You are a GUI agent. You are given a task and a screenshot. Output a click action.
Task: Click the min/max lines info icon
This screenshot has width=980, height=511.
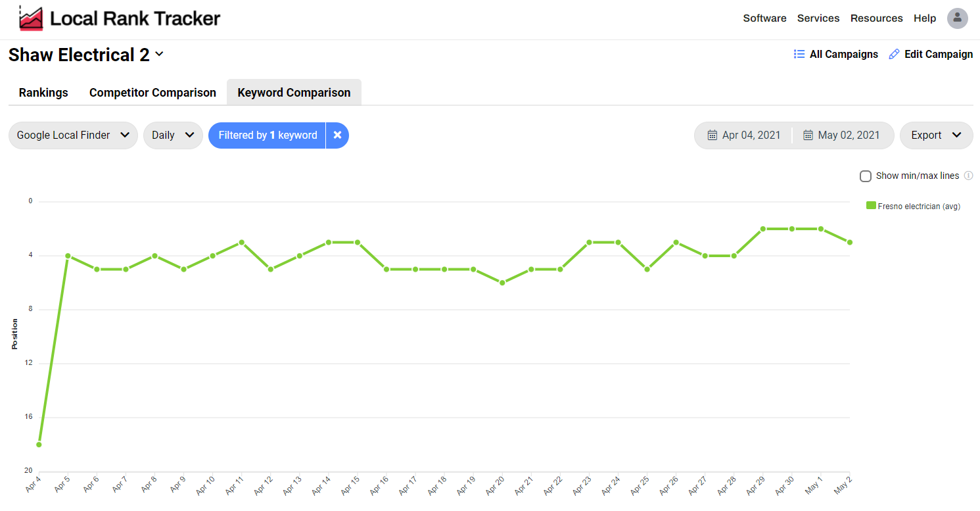point(968,176)
